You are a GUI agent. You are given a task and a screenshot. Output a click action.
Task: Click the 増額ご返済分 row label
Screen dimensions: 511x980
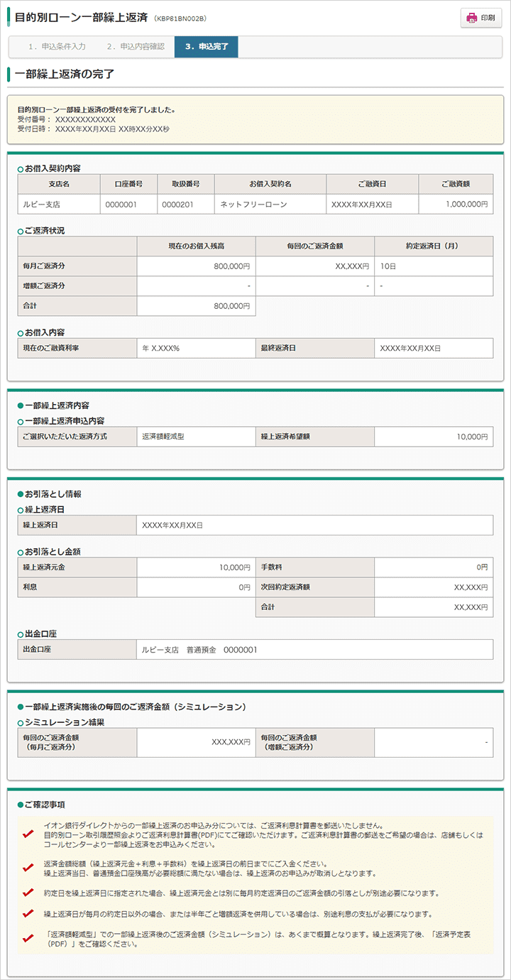point(77,286)
